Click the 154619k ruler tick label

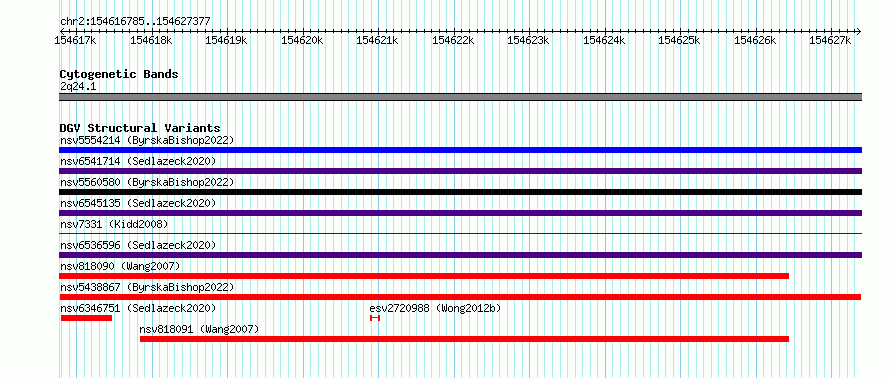coord(227,40)
